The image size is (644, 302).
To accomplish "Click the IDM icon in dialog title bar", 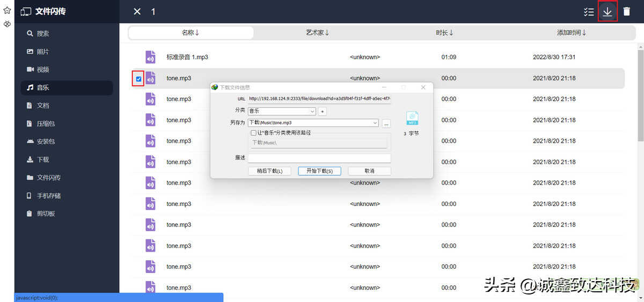I will coord(215,87).
